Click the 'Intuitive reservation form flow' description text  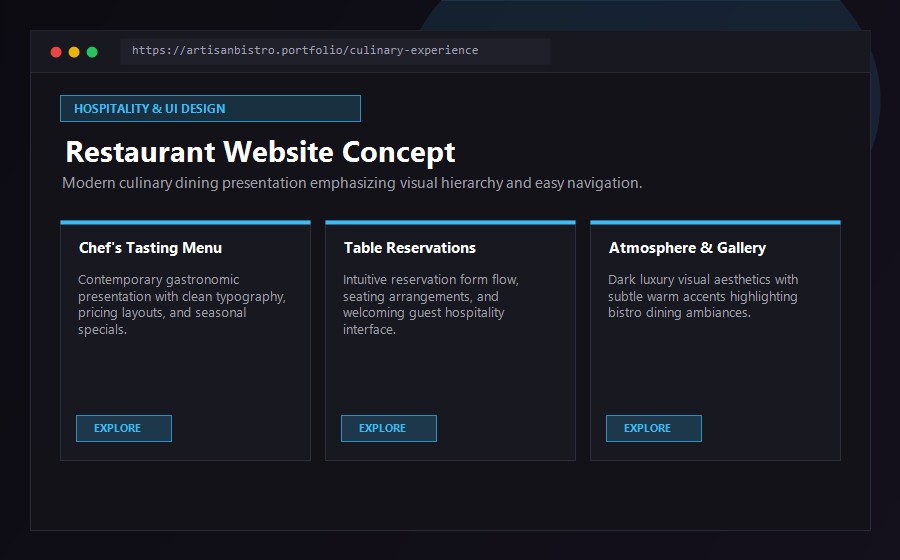(x=430, y=305)
